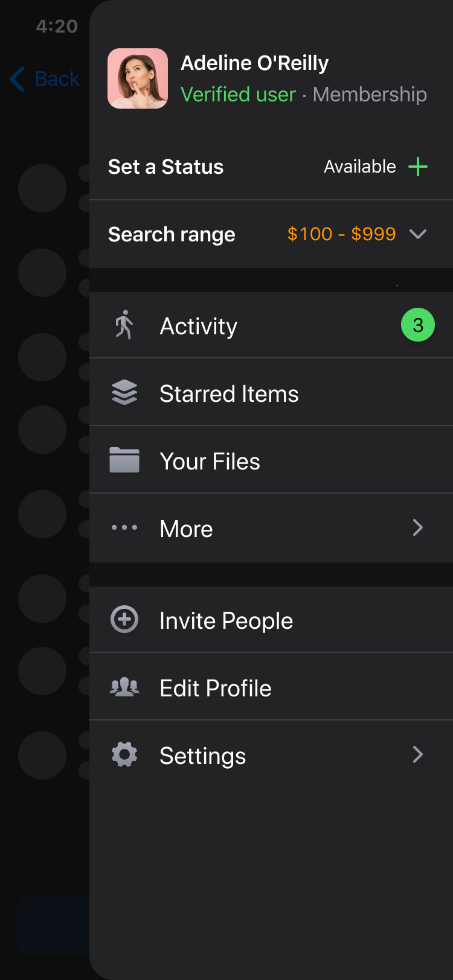Viewport: 453px width, 980px height.
Task: Expand the Settings chevron arrow
Action: tap(417, 754)
